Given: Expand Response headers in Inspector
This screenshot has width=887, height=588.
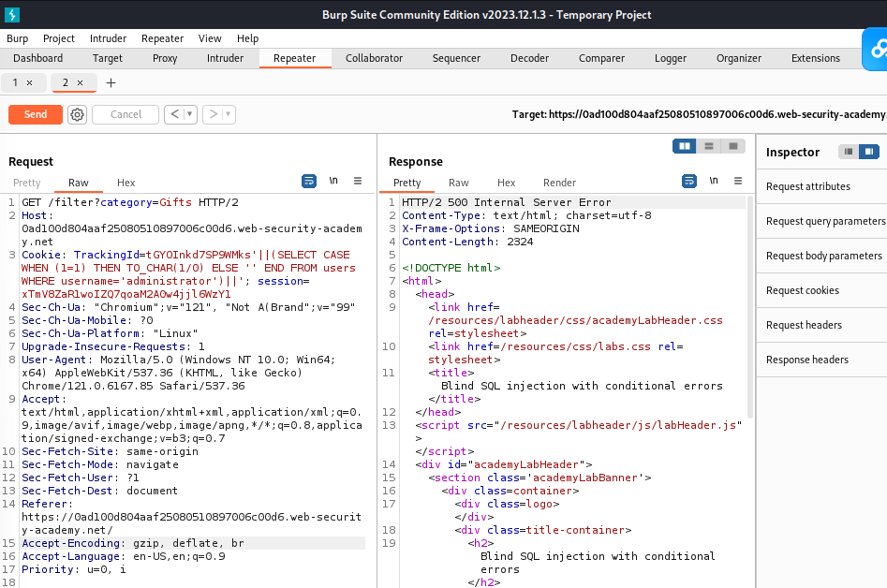Looking at the screenshot, I should click(821, 360).
